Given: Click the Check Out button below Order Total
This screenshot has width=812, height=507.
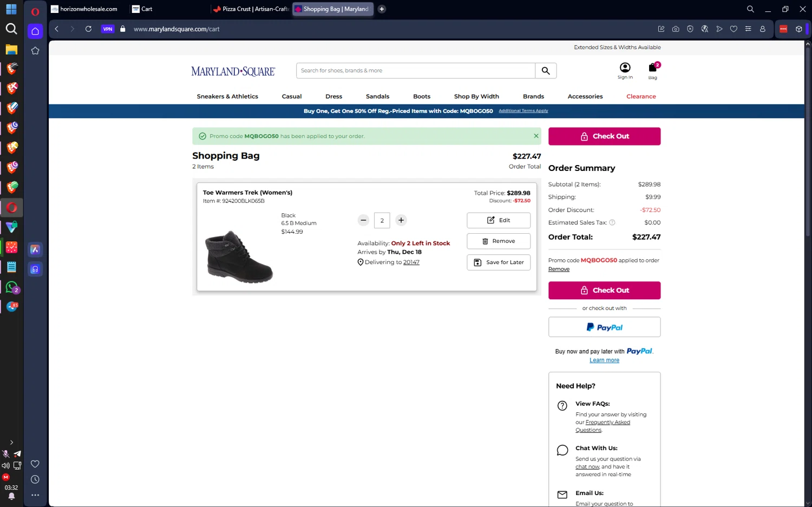Looking at the screenshot, I should [x=604, y=291].
